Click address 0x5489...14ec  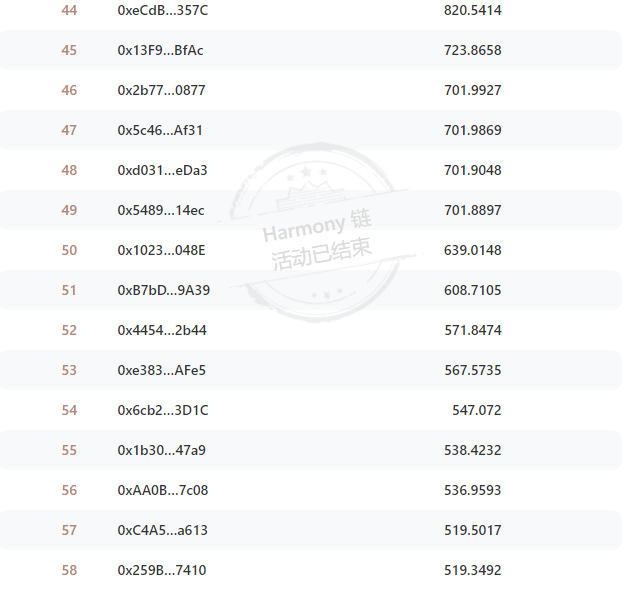[x=161, y=210]
